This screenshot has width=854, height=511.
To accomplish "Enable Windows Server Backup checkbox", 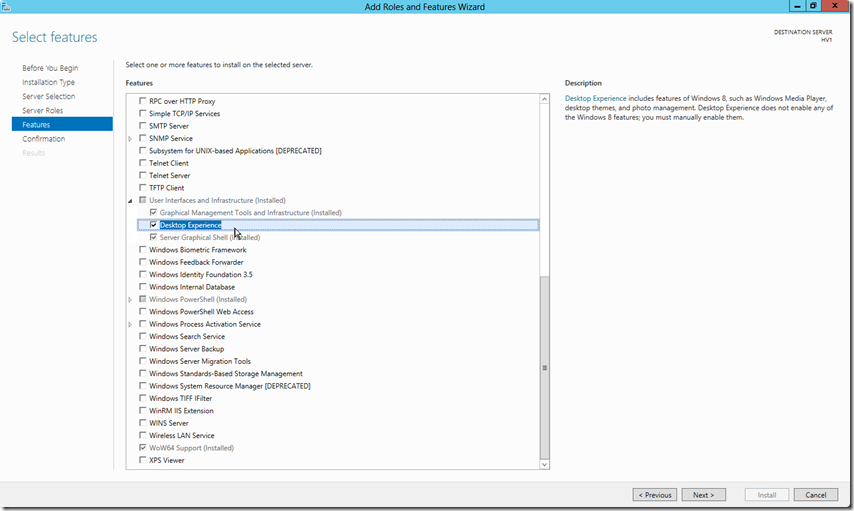I will click(x=143, y=349).
